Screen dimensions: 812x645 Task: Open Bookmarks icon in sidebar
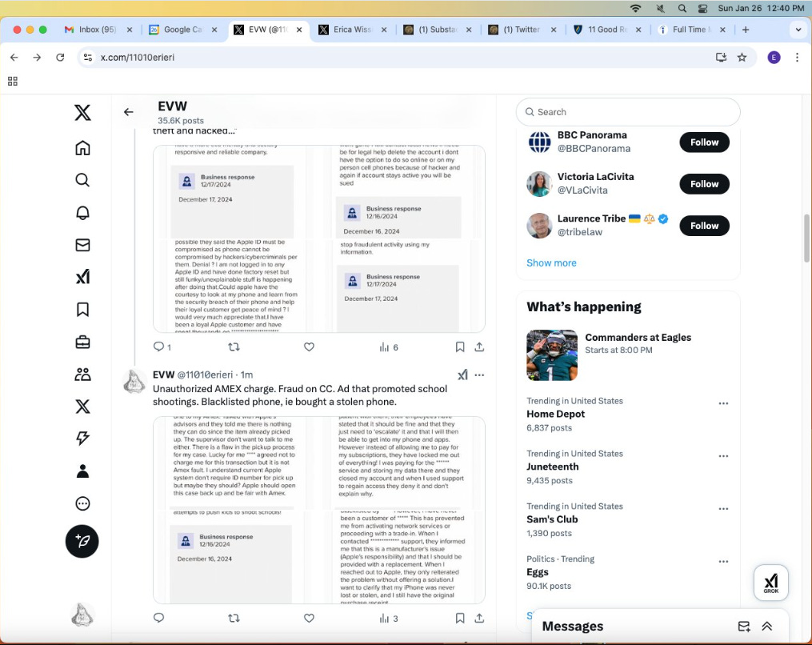[x=82, y=310]
